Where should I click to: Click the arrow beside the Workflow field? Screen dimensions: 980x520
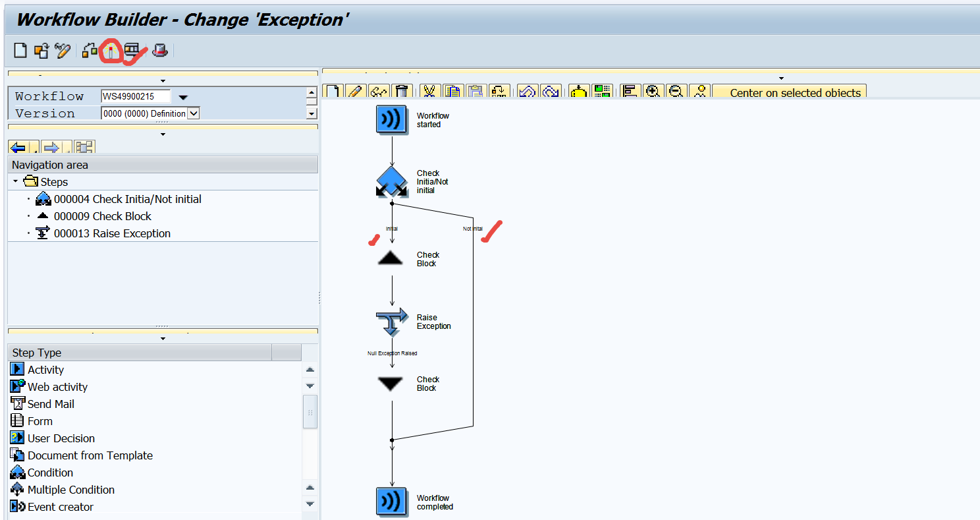pos(183,98)
